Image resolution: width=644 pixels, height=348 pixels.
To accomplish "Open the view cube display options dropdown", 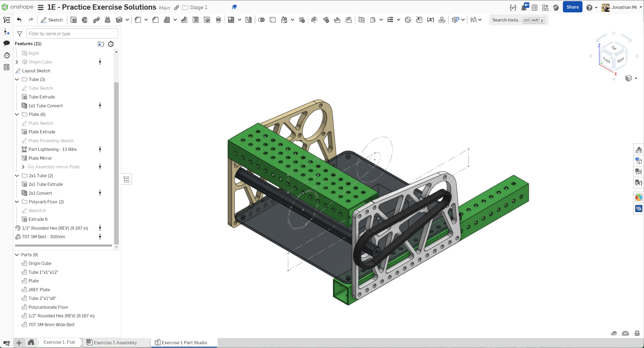I will pos(636,78).
